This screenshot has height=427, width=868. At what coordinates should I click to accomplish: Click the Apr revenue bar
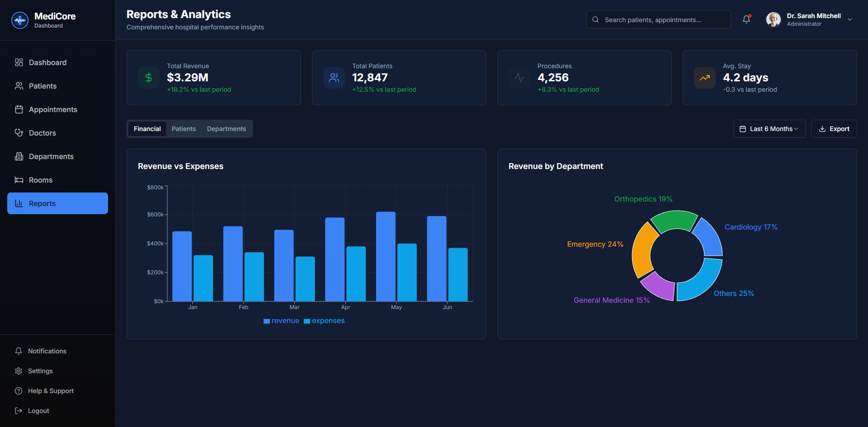(335, 259)
